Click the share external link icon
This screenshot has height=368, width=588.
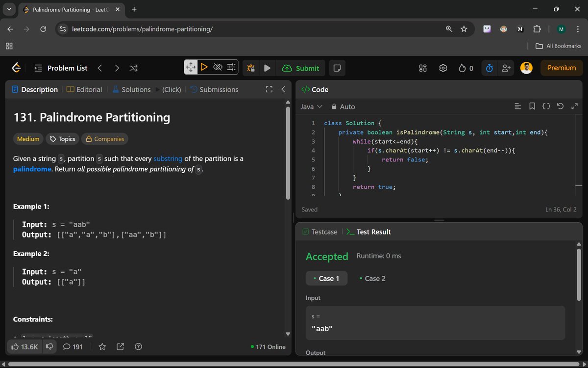[120, 347]
